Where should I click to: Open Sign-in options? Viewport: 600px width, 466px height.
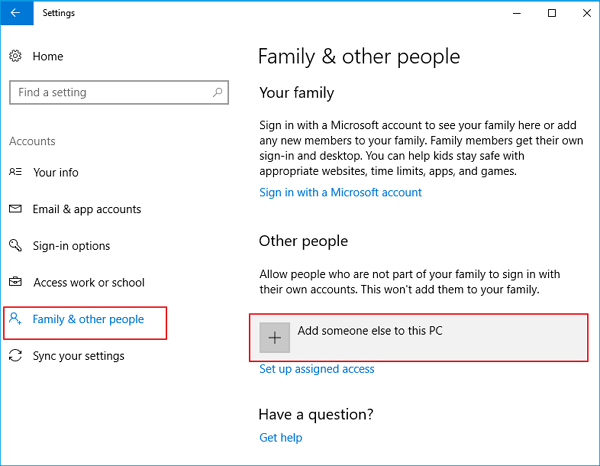pyautogui.click(x=71, y=246)
